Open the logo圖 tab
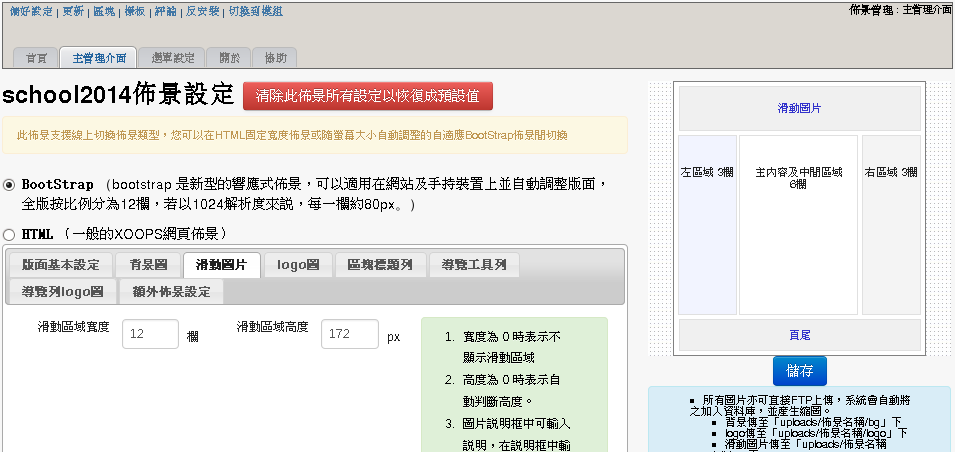The width and height of the screenshot is (955, 452). [298, 265]
